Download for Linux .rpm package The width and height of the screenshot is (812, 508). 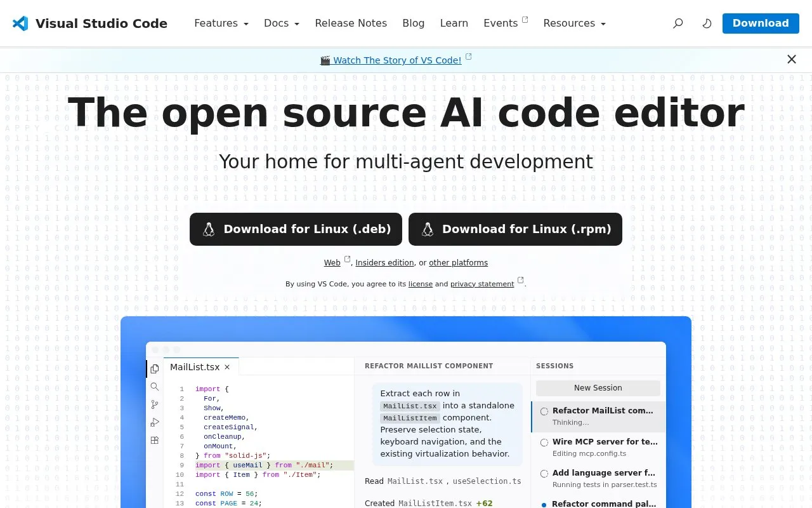[x=515, y=229]
